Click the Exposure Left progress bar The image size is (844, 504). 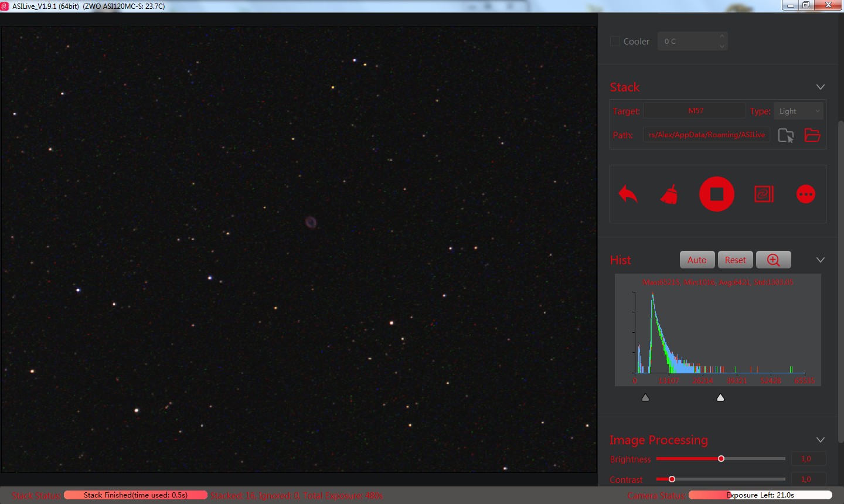pos(760,495)
